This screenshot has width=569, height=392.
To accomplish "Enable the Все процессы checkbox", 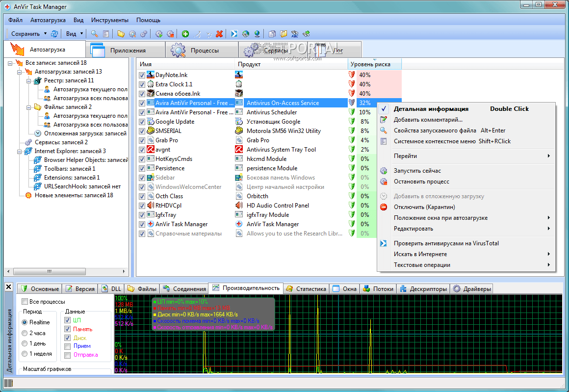I will click(x=25, y=302).
